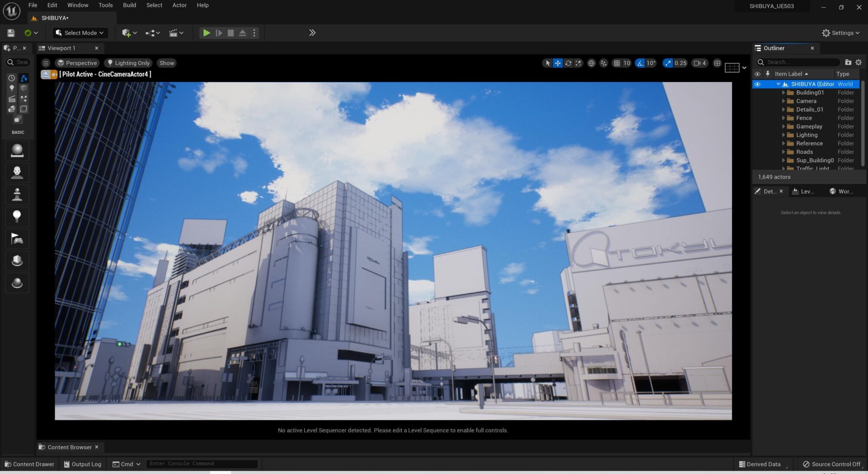Switch to the Content Browser tab
868x474 pixels.
[69, 447]
